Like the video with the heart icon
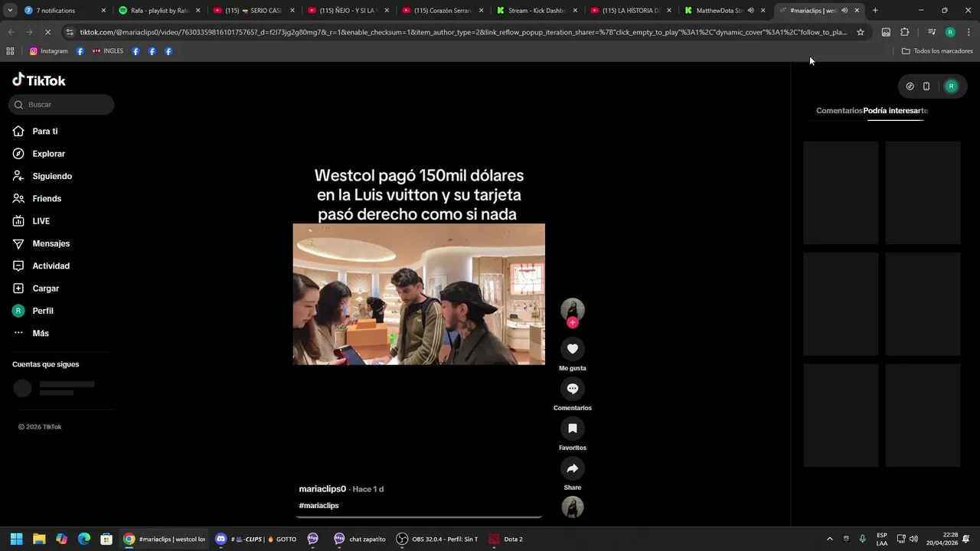The width and height of the screenshot is (980, 551). click(x=572, y=349)
